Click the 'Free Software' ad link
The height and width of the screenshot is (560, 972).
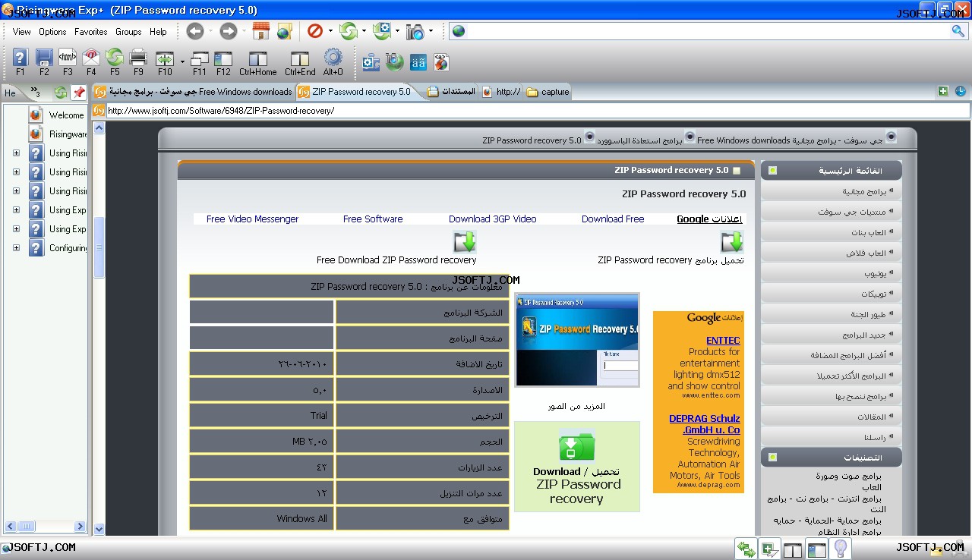point(373,219)
